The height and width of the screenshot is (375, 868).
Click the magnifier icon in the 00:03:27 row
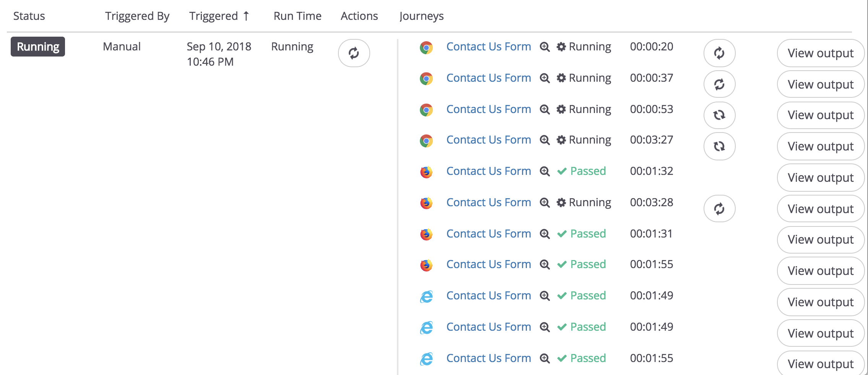click(x=545, y=140)
